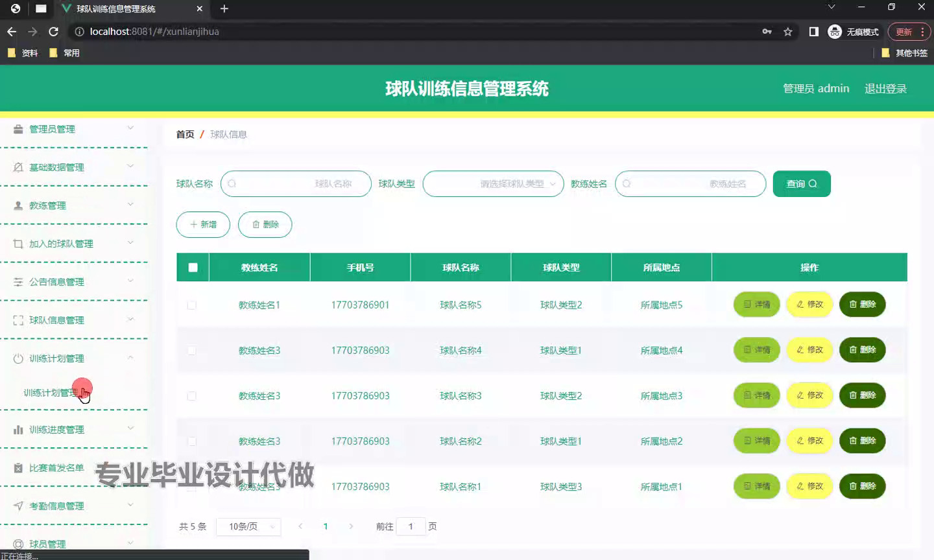Open the saved passwords key icon
The height and width of the screenshot is (560, 934).
[767, 31]
